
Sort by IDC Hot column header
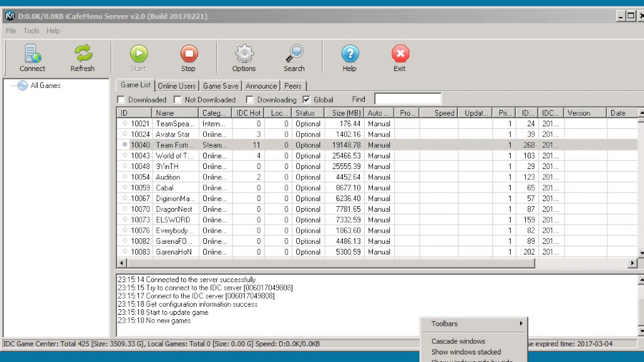click(249, 113)
